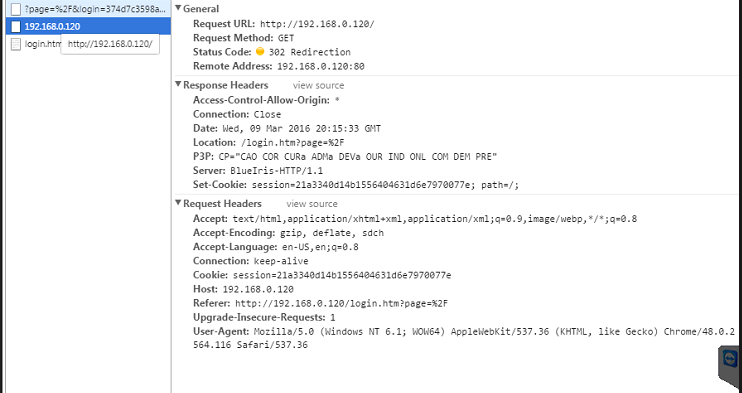742x393 pixels.
Task: Collapse the General section
Action: pyautogui.click(x=178, y=8)
